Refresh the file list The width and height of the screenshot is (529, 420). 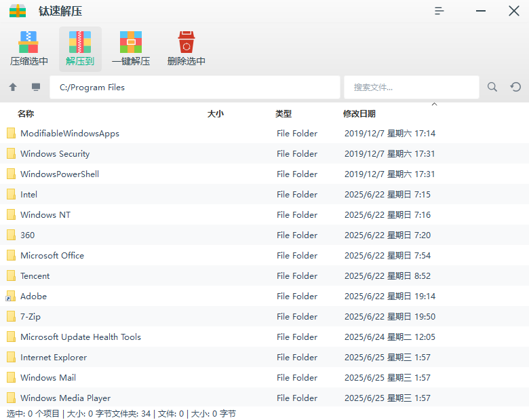point(515,87)
